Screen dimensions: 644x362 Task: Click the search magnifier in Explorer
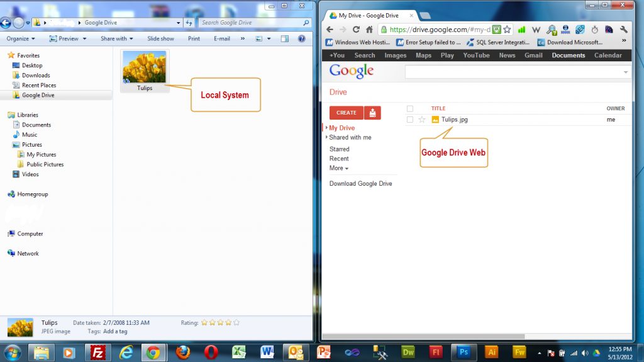306,23
